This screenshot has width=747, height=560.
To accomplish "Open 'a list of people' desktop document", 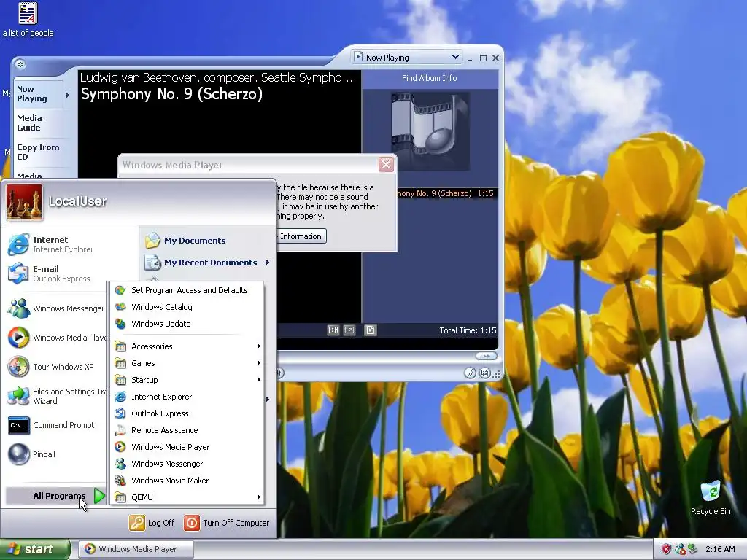I will coord(28,20).
